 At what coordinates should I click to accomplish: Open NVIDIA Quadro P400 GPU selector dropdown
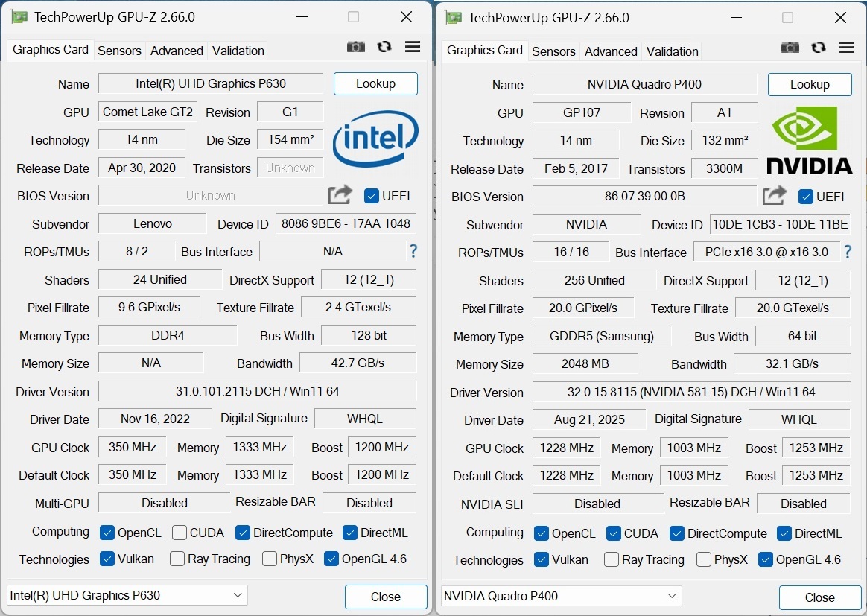[x=561, y=596]
